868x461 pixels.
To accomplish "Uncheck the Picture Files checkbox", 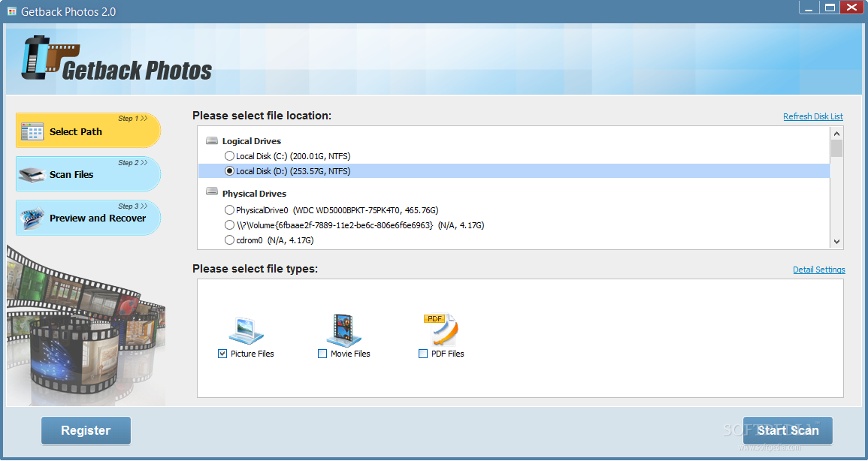I will coord(222,354).
